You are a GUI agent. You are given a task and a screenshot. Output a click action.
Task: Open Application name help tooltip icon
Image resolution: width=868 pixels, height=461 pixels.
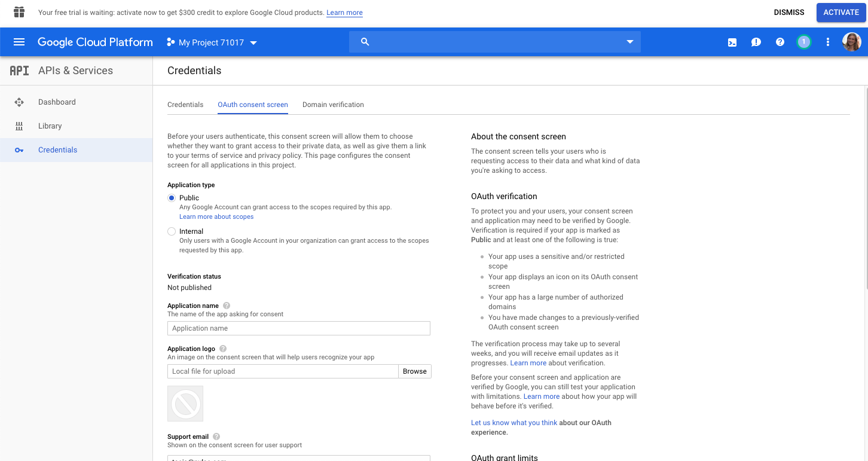(x=226, y=306)
